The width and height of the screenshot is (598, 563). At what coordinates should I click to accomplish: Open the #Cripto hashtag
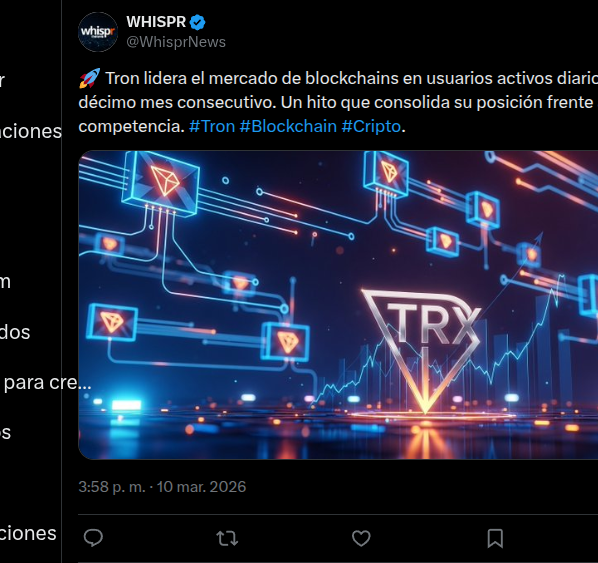371,126
